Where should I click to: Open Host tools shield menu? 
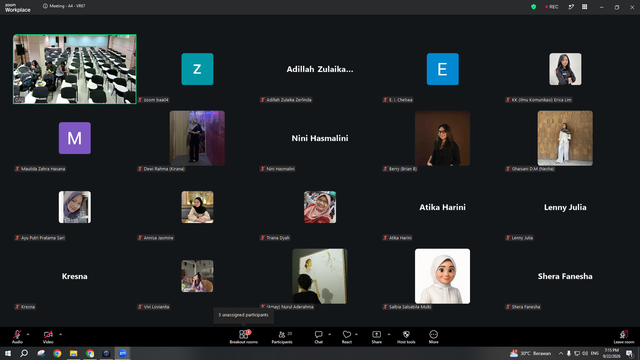406,337
